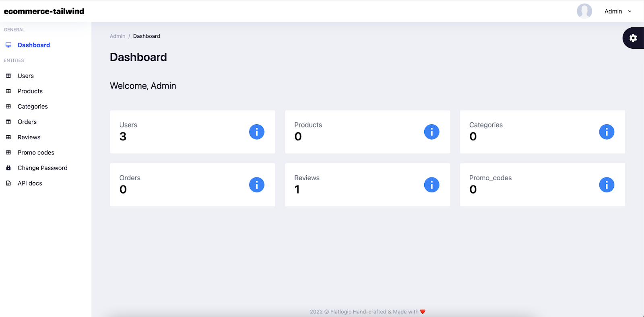Select Dashboard in the sidebar
The height and width of the screenshot is (317, 644).
click(x=34, y=45)
